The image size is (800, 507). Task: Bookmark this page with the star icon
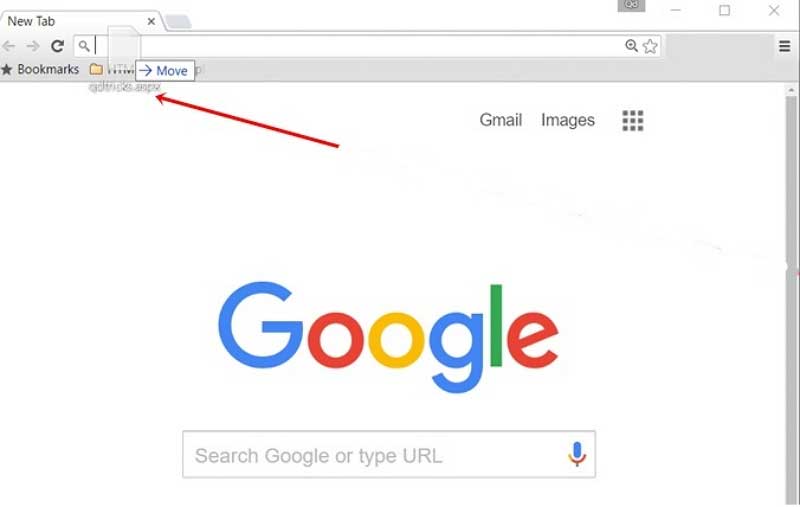tap(650, 46)
